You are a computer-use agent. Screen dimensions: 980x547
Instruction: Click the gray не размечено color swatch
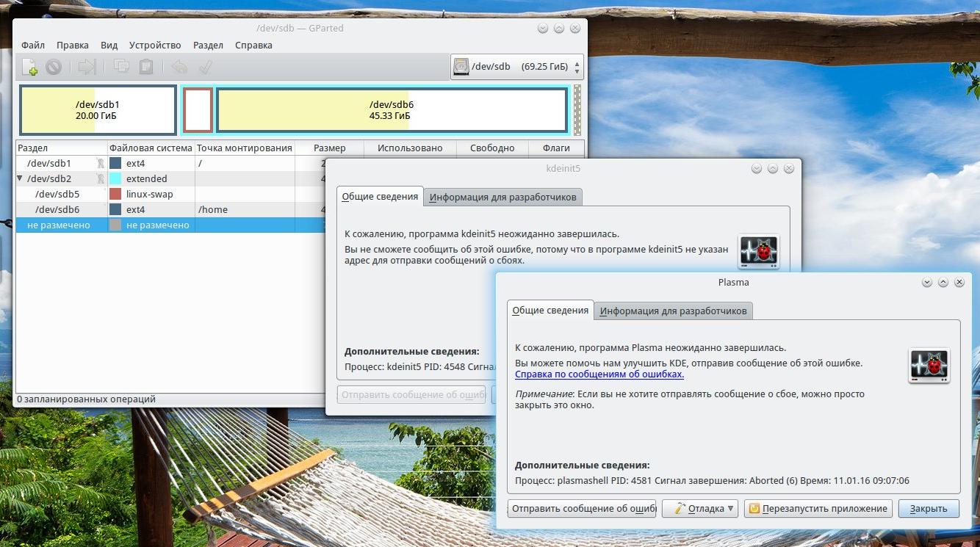click(x=115, y=225)
